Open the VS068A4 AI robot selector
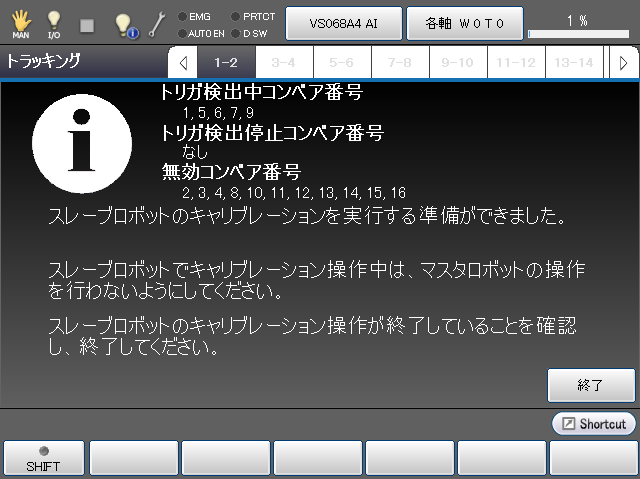Image resolution: width=640 pixels, height=479 pixels. pos(344,22)
